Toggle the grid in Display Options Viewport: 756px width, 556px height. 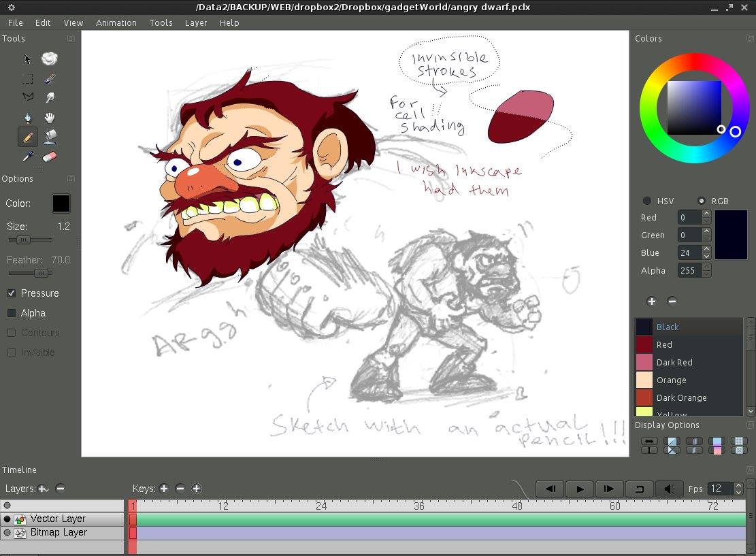[739, 441]
